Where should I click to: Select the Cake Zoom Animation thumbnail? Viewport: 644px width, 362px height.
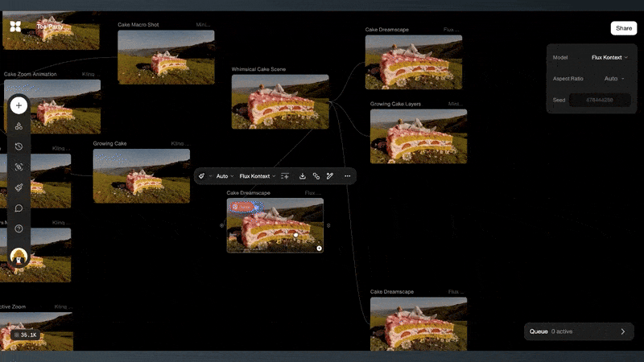tap(52, 107)
